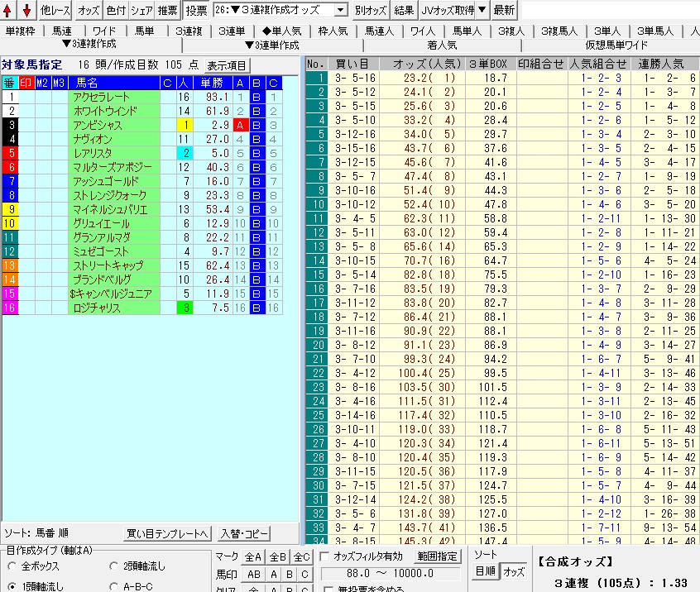
Task: Click the 買い目テンプレートへ button
Action: click(167, 533)
